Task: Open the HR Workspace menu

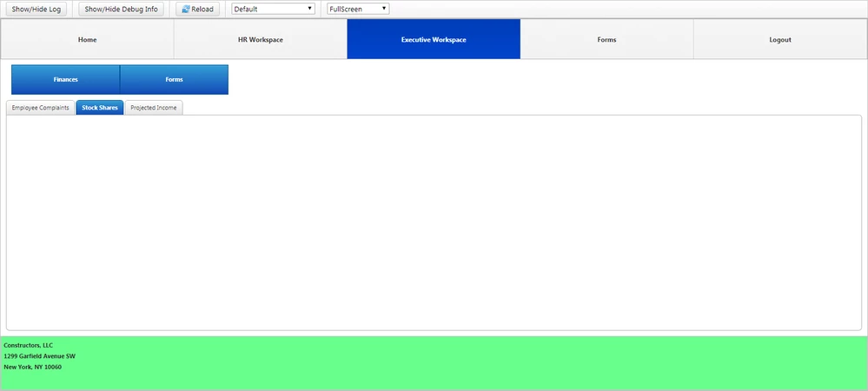Action: (x=260, y=39)
